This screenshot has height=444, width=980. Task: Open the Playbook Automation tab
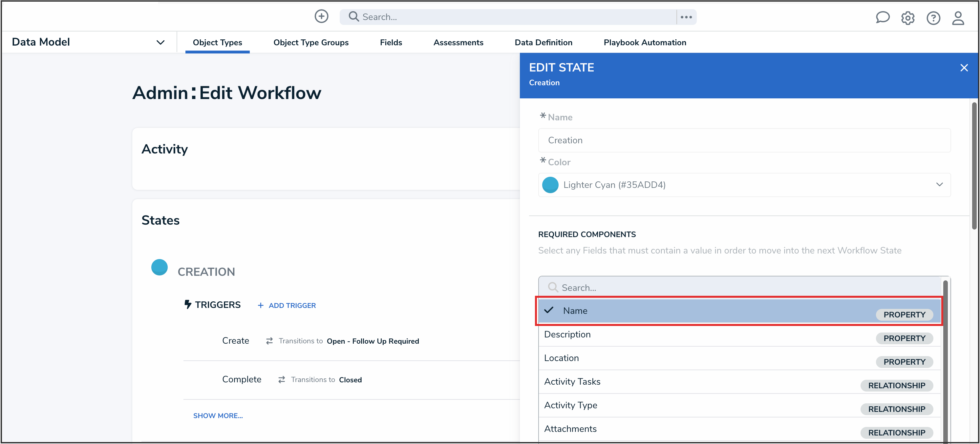[645, 43]
